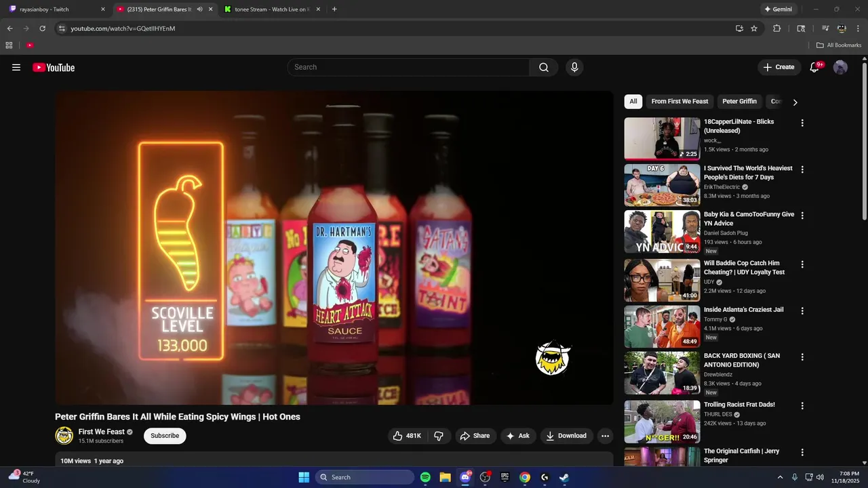Viewport: 868px width, 488px height.
Task: Dislike the video with thumbs down
Action: tap(439, 436)
